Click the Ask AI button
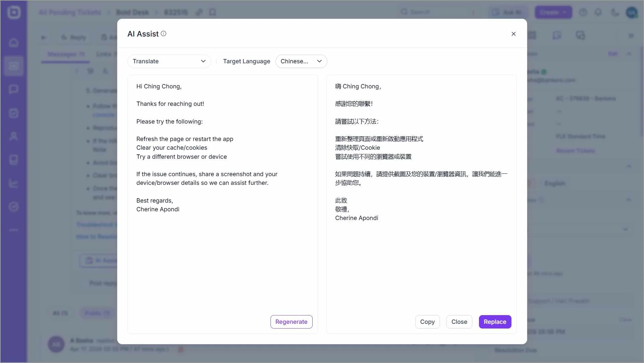644x363 pixels. point(508,12)
